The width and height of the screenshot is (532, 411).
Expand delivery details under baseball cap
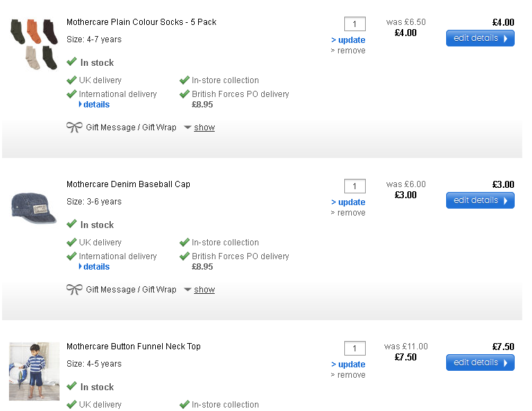click(x=96, y=267)
